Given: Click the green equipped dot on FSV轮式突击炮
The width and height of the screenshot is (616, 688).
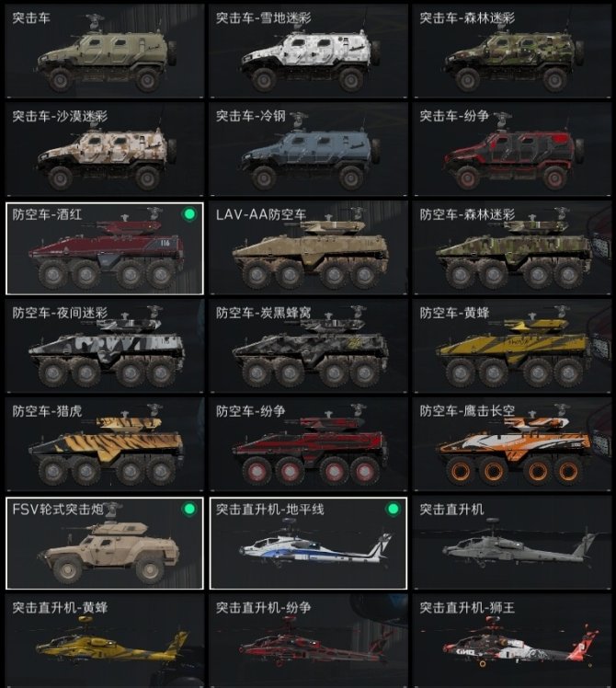Looking at the screenshot, I should pos(189,509).
